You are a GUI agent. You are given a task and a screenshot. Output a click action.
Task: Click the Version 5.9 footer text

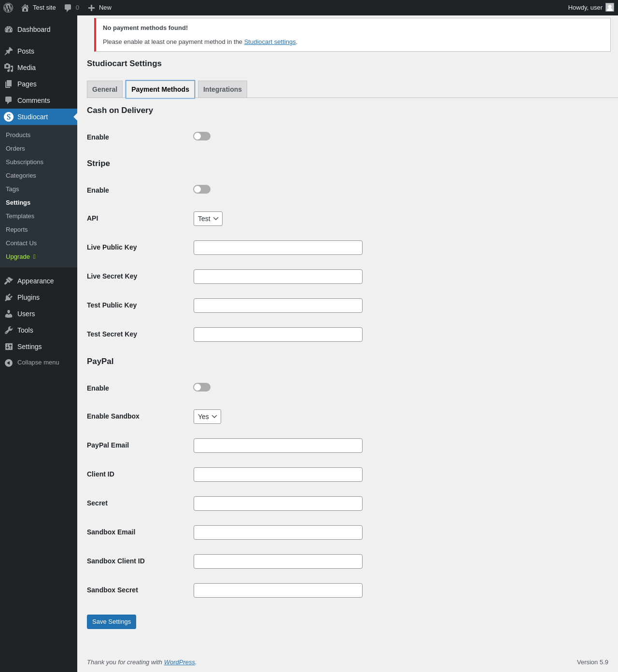[x=592, y=662]
